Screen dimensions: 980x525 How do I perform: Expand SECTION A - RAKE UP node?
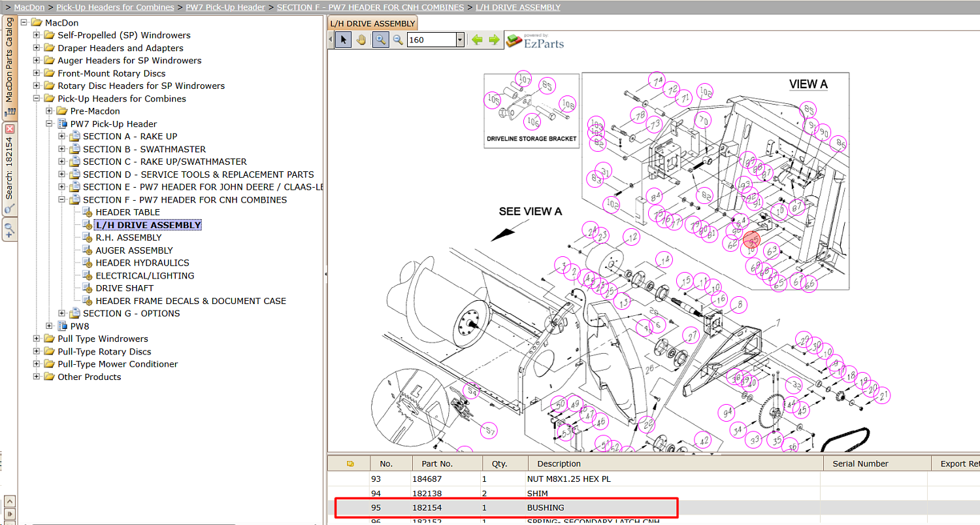point(62,137)
